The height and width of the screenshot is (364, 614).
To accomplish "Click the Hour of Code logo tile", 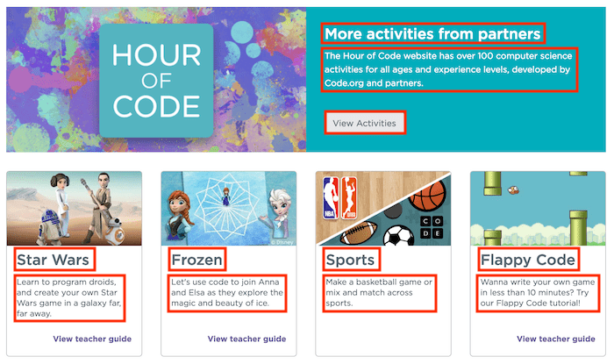I will click(x=156, y=80).
